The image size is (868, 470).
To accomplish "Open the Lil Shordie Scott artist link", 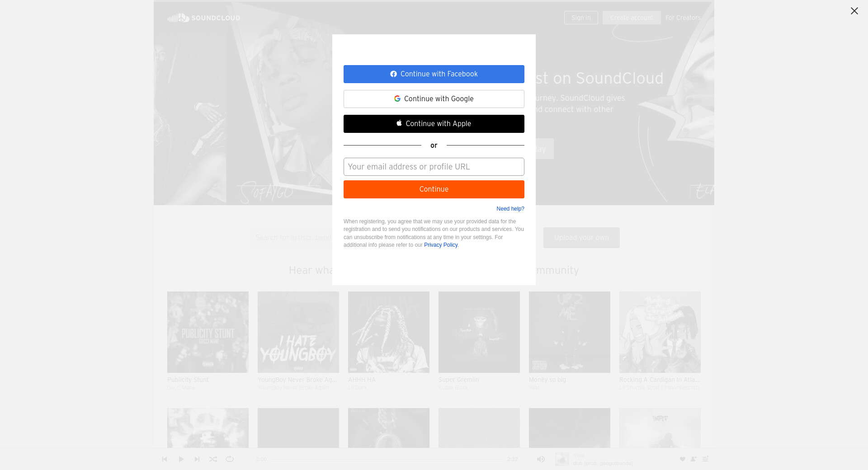I will point(659,388).
